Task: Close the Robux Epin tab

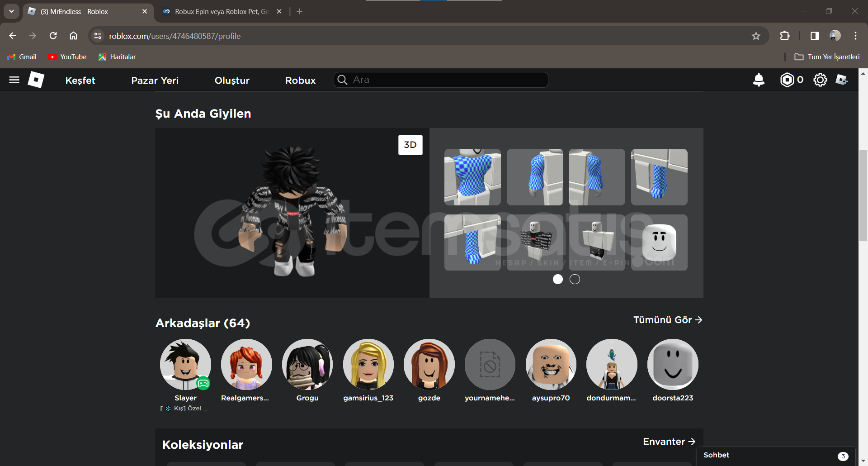Action: pos(279,11)
